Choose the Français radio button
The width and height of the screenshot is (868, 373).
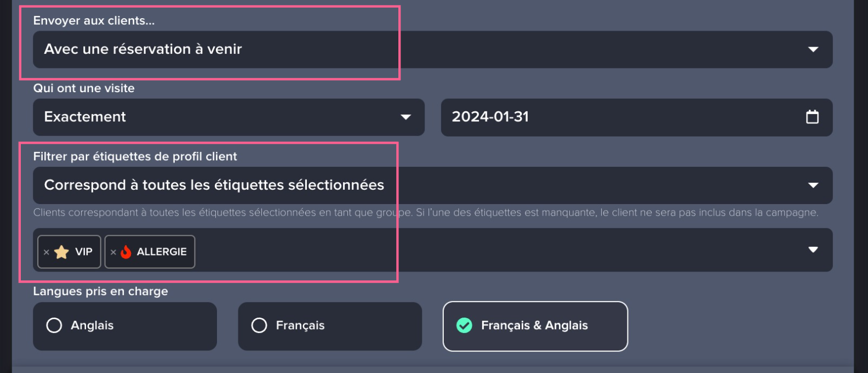pyautogui.click(x=259, y=326)
